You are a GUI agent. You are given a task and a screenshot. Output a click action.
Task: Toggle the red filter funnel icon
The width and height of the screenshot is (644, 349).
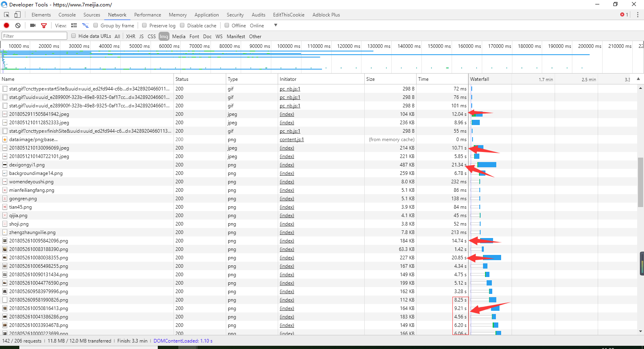[x=44, y=25]
